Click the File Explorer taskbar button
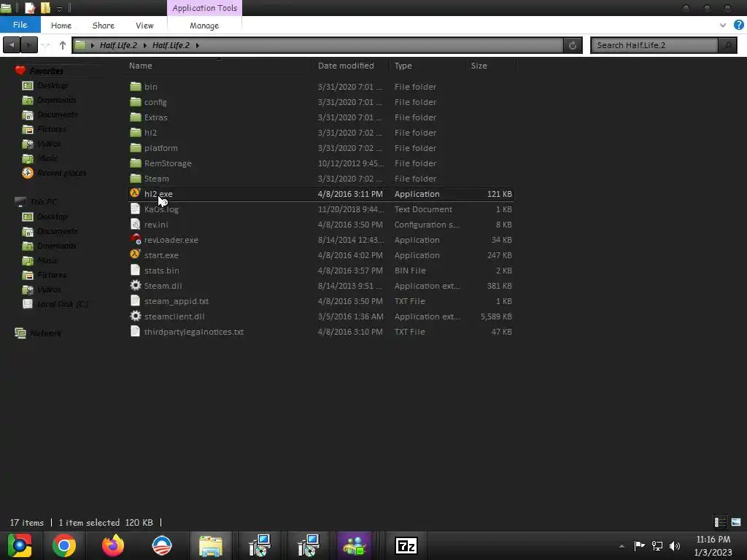Screen dimensions: 747x560 click(x=211, y=545)
